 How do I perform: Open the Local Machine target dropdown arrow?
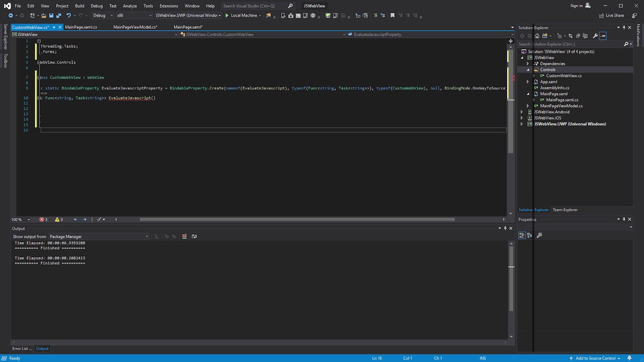coord(260,16)
